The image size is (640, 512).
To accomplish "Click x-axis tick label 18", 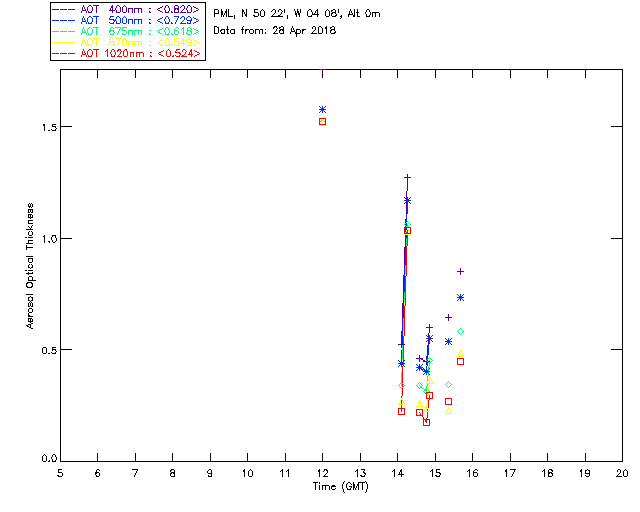I will pos(547,473).
